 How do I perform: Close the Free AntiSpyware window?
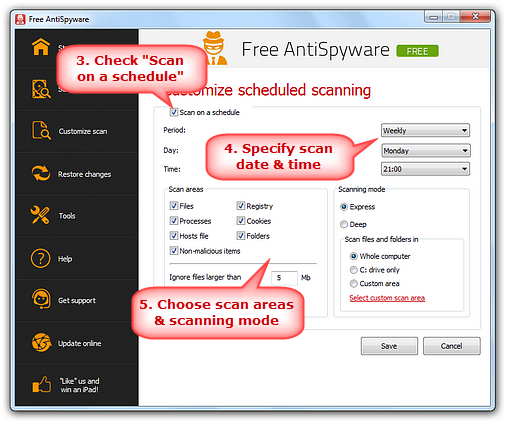[475, 16]
